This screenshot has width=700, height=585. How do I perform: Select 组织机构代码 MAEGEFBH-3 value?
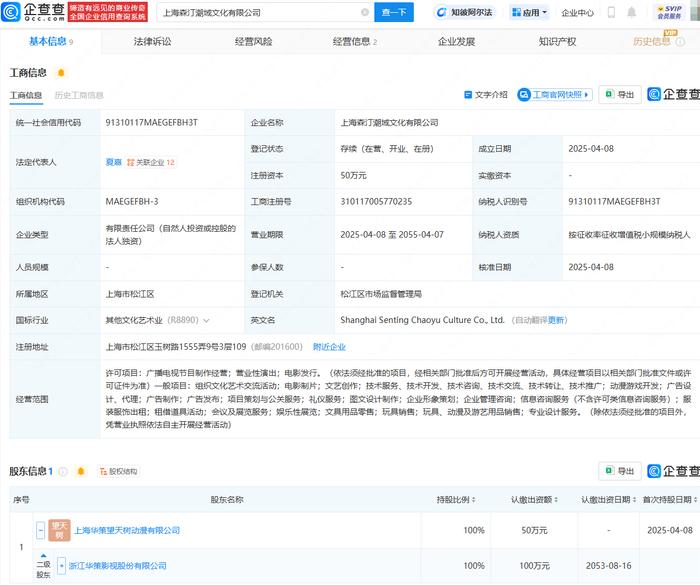132,201
